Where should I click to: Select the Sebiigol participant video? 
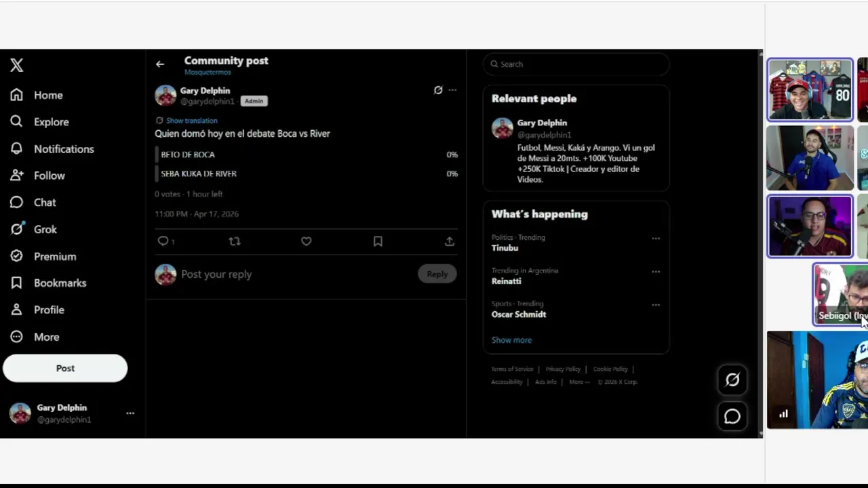(x=841, y=294)
